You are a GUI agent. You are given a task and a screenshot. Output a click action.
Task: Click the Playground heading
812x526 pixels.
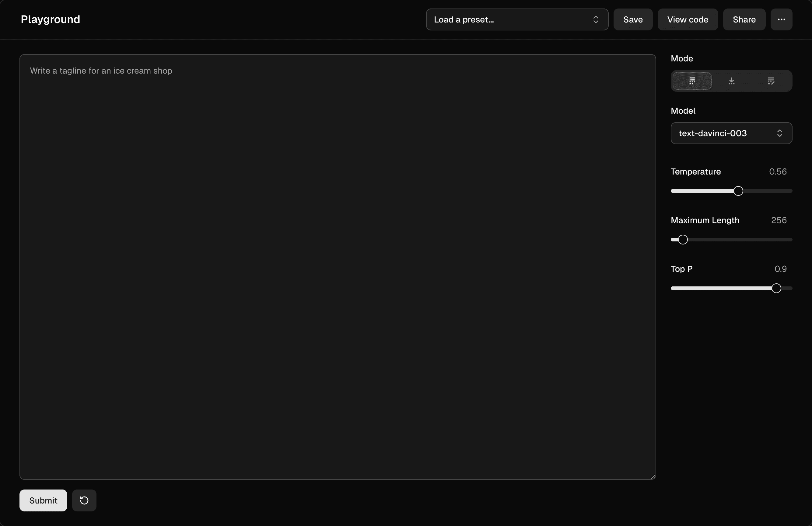(x=50, y=19)
